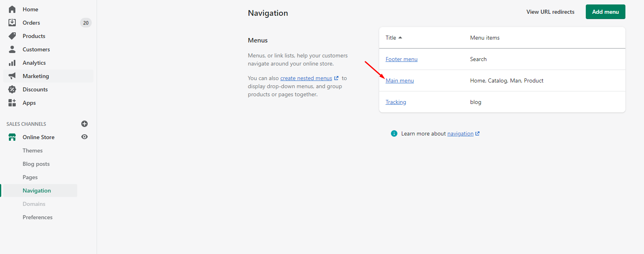The width and height of the screenshot is (644, 254).
Task: Click the Orders inbox icon
Action: tap(12, 23)
